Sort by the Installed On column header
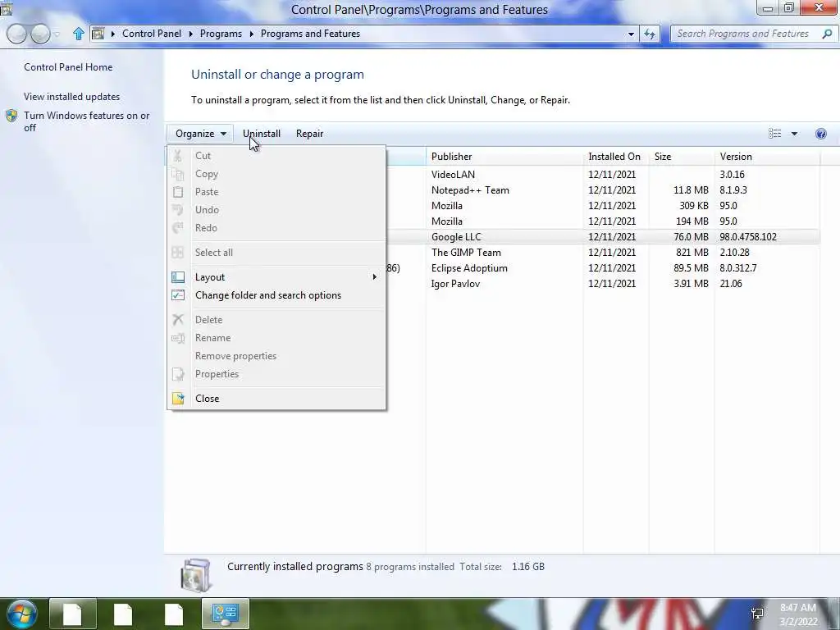840x630 pixels. tap(615, 157)
